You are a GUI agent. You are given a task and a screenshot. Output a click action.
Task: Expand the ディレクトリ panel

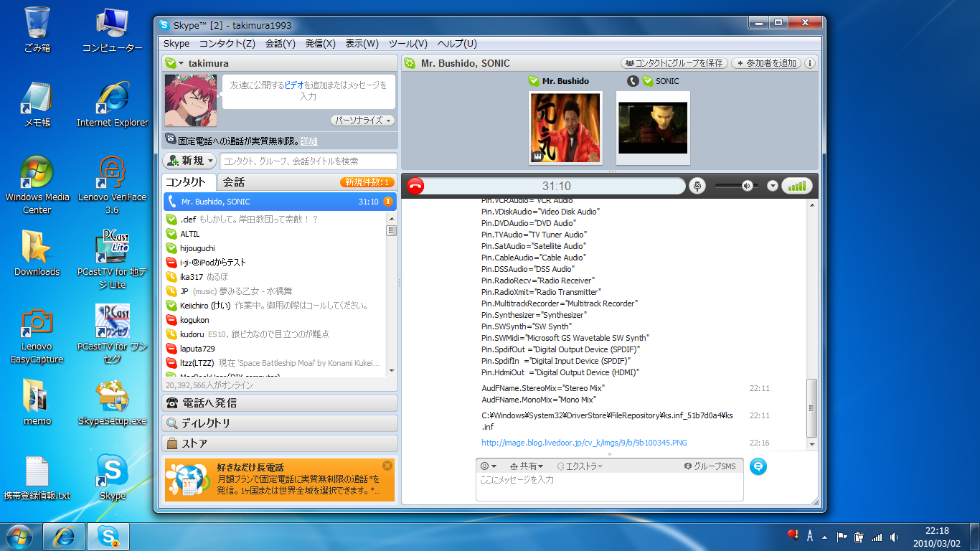[x=280, y=423]
